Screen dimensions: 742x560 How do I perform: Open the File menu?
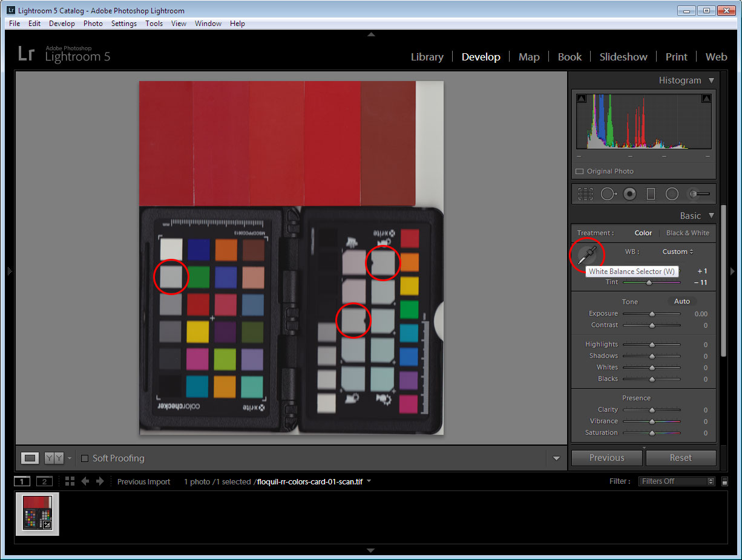tap(15, 24)
